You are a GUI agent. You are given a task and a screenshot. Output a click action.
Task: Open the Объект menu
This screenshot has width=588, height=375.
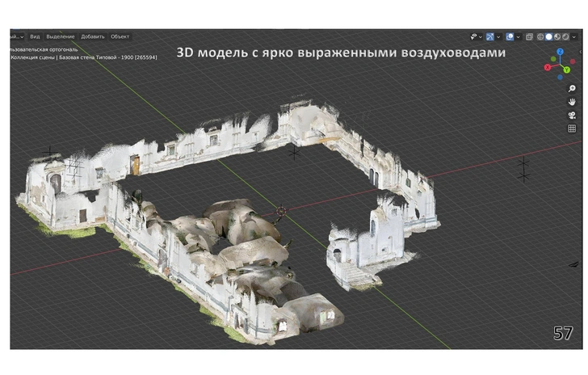[x=120, y=36]
